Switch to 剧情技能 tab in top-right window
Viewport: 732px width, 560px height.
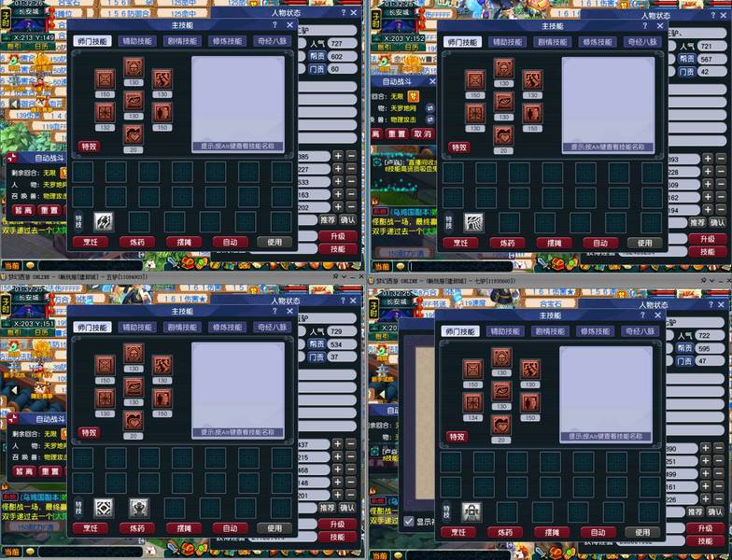click(553, 42)
